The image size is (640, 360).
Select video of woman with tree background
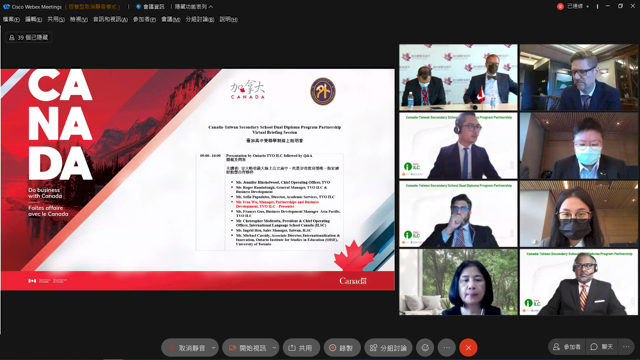point(458,282)
